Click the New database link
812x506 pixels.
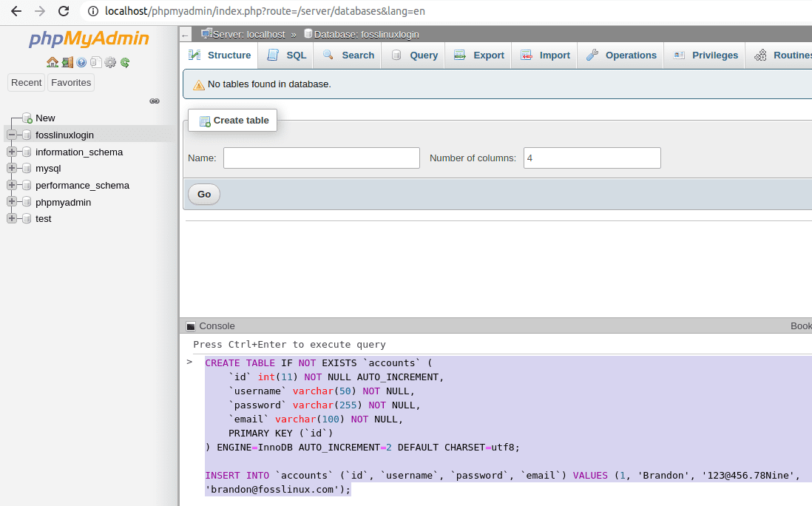tap(46, 118)
